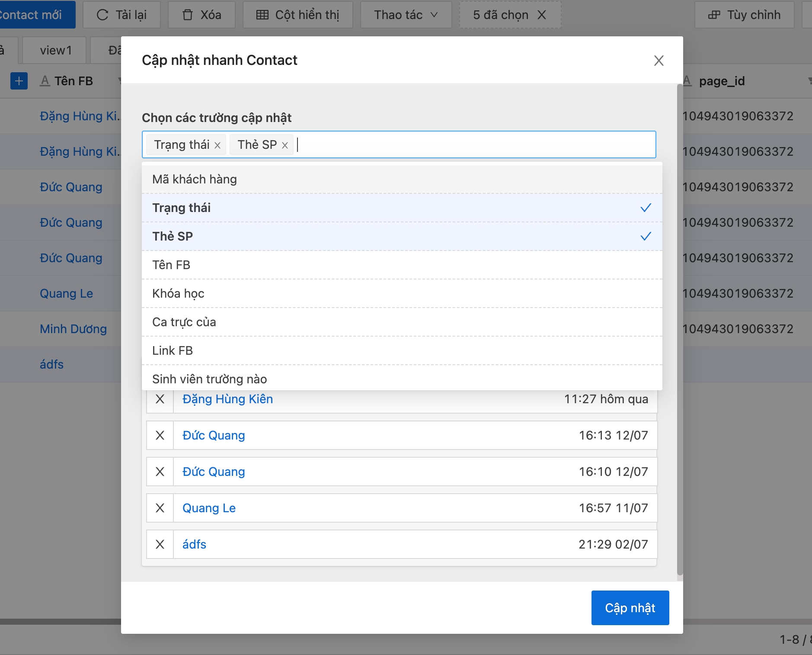Remove Quang Le from the selected list
The image size is (812, 655).
(x=160, y=508)
